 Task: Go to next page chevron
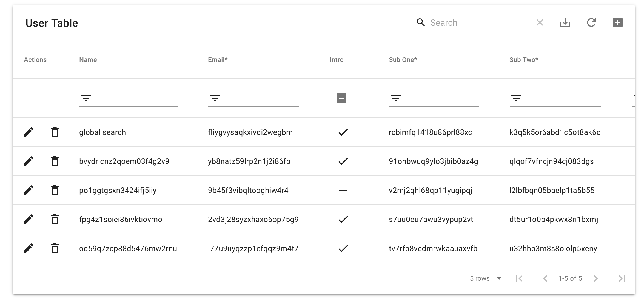click(596, 278)
